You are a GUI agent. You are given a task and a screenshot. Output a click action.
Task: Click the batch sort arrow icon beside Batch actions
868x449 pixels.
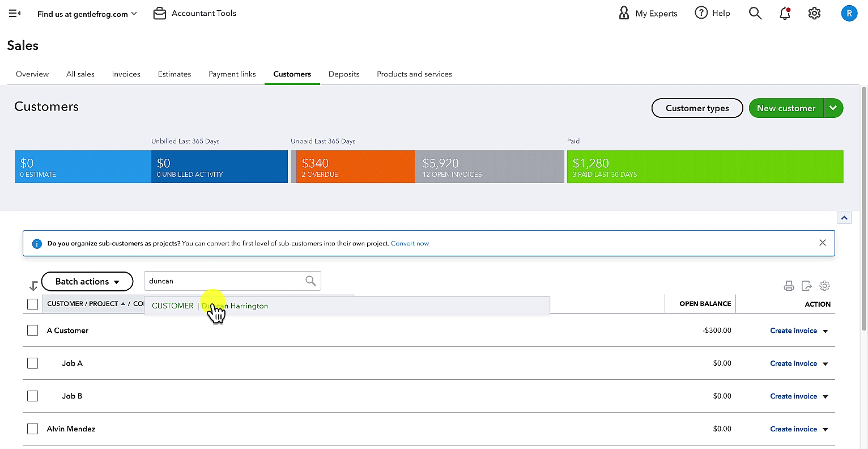(33, 286)
